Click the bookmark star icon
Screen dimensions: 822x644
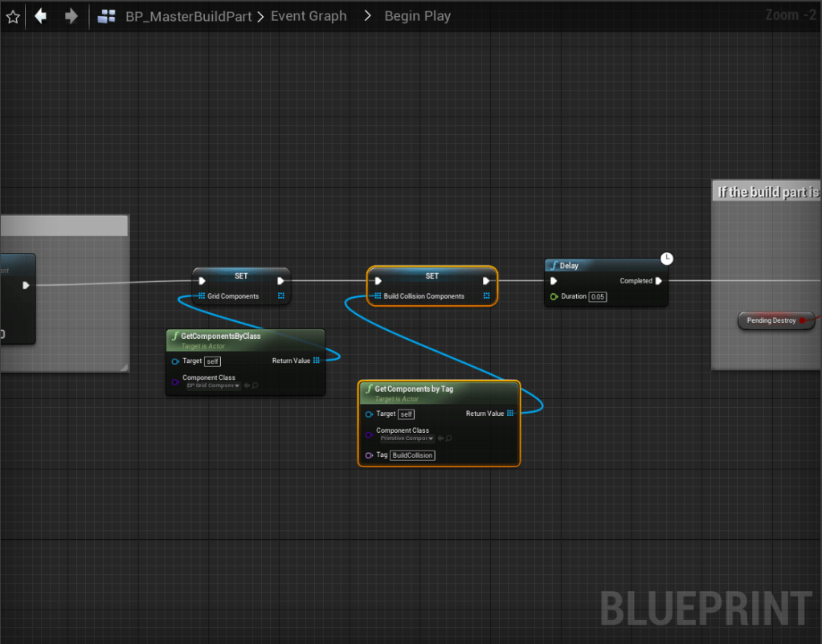(13, 16)
